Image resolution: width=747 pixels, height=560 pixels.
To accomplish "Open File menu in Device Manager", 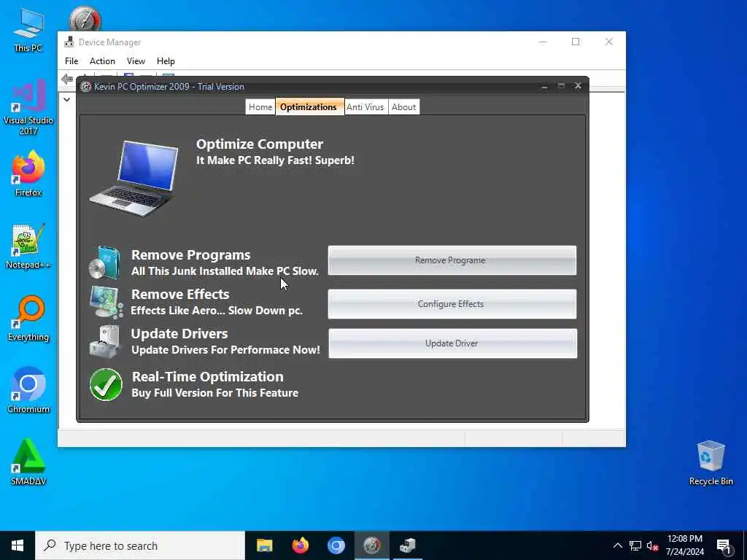I will [x=71, y=61].
